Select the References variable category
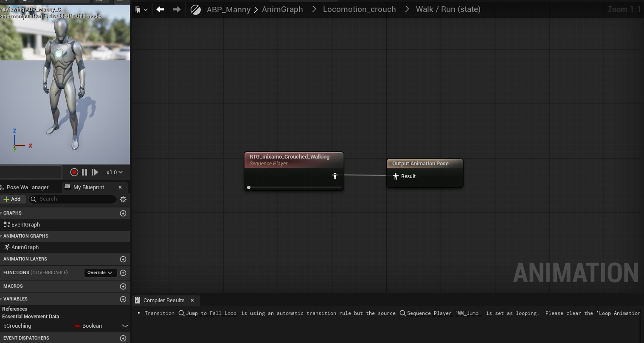644x343 pixels. [14, 309]
